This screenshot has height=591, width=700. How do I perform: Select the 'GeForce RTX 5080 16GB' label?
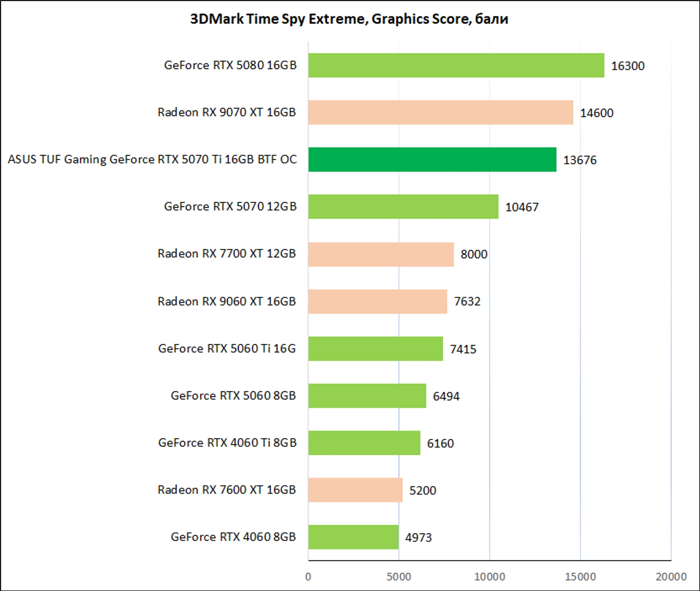coord(230,65)
